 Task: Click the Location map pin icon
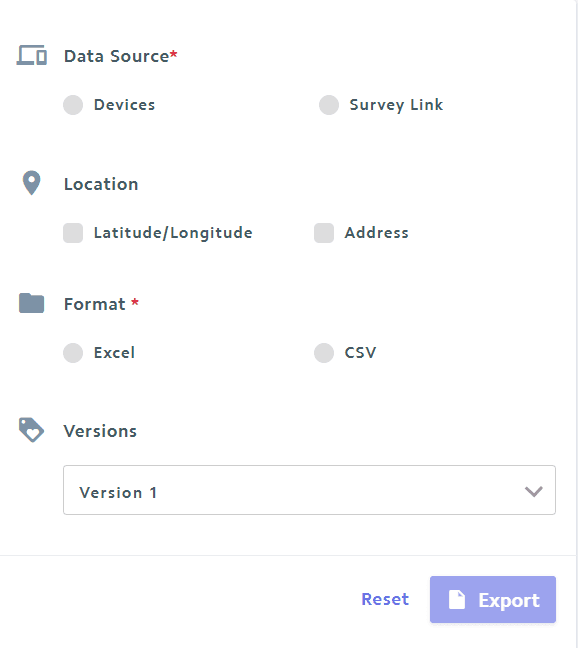tap(31, 183)
